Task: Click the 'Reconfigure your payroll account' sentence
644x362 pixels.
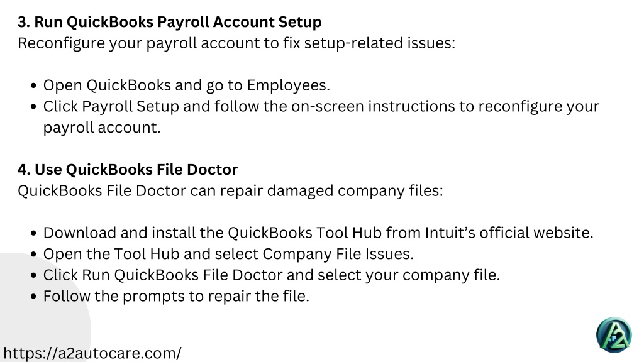Action: coord(236,43)
